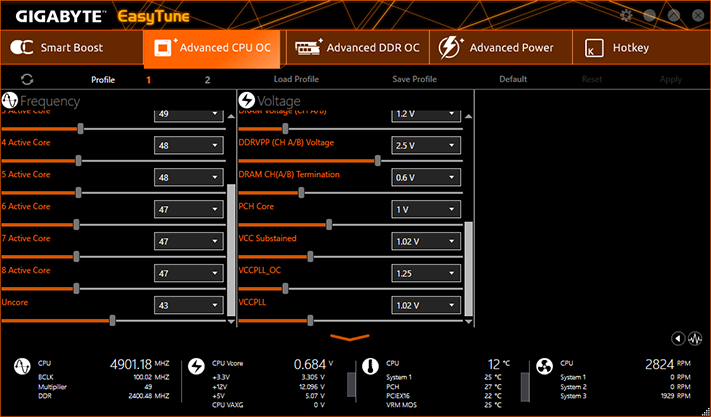
Task: Click the Advanced CPU OC chip icon
Action: pyautogui.click(x=164, y=47)
